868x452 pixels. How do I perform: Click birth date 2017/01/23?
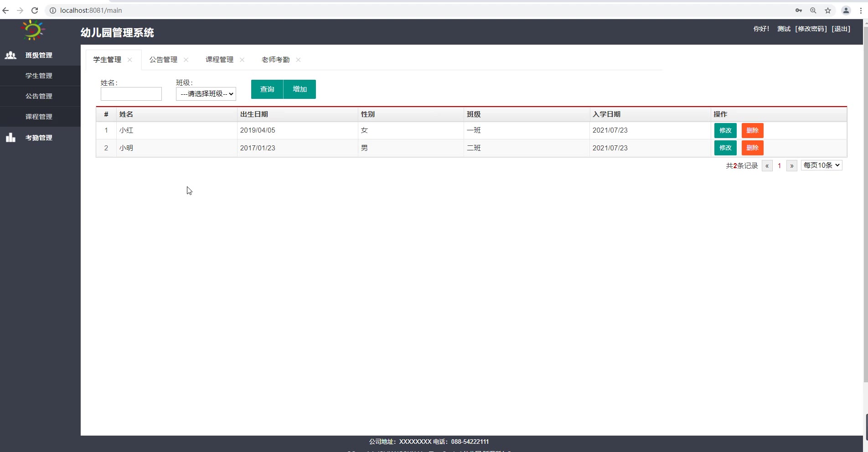click(x=258, y=148)
